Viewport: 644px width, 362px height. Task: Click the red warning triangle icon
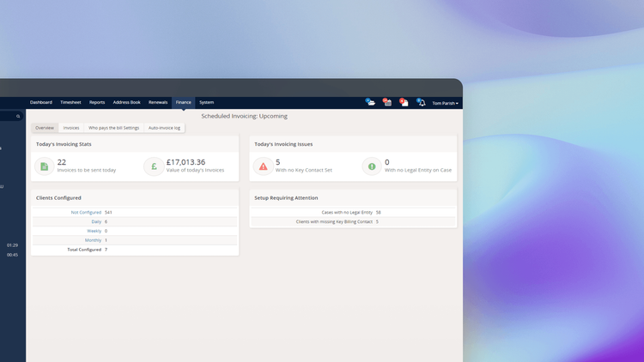pos(263,166)
